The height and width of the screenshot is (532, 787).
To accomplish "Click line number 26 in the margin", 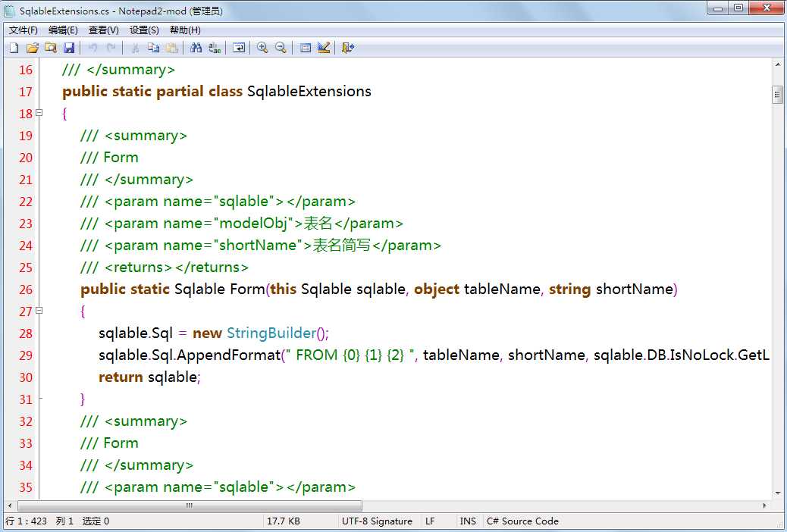I will tap(26, 289).
